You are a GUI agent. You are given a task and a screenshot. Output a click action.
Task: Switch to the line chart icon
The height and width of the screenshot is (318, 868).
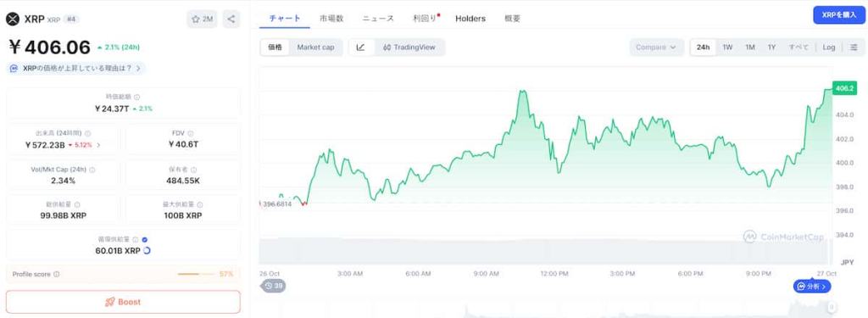(361, 47)
